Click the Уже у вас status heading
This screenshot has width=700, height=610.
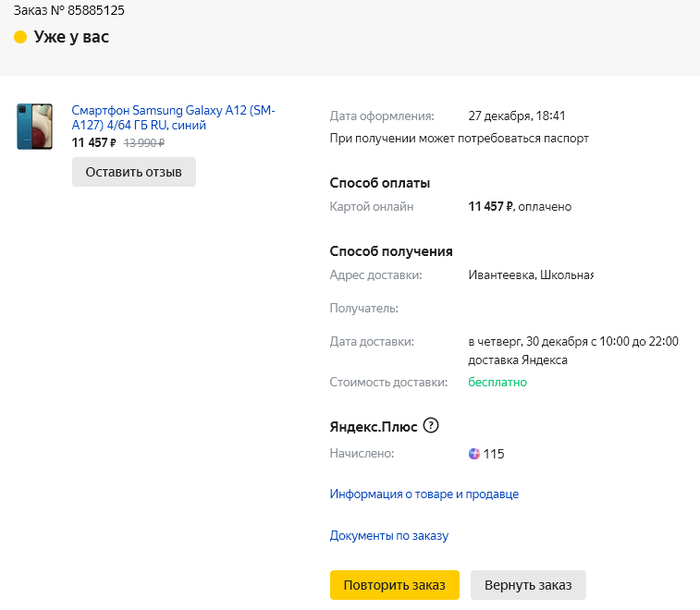71,37
